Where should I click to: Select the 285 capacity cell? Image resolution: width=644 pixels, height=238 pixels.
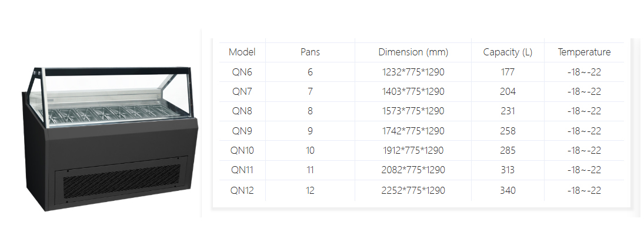(508, 150)
